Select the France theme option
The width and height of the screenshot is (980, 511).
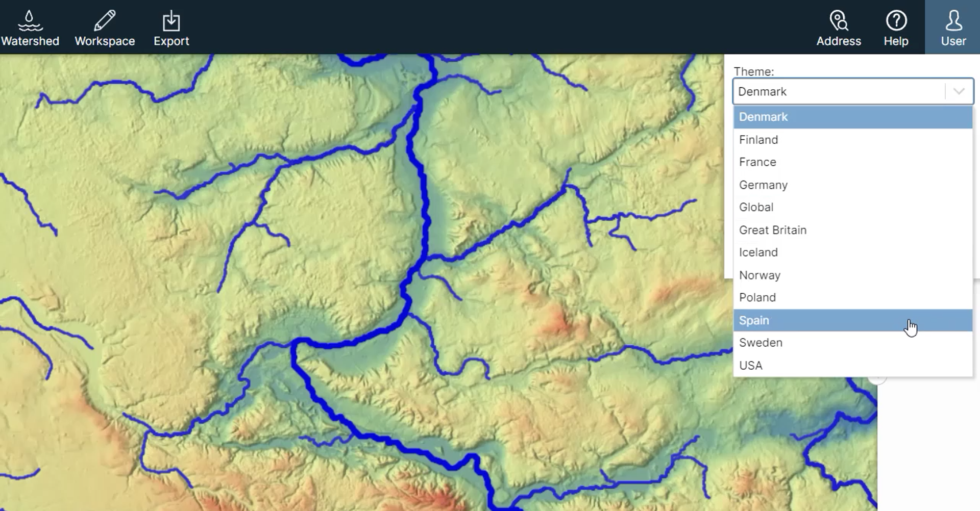coord(852,162)
